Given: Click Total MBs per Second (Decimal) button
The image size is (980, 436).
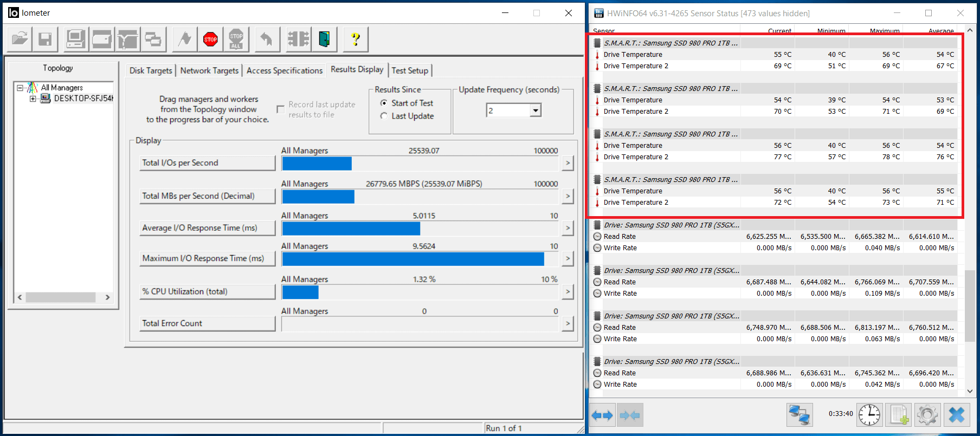Looking at the screenshot, I should (x=208, y=196).
